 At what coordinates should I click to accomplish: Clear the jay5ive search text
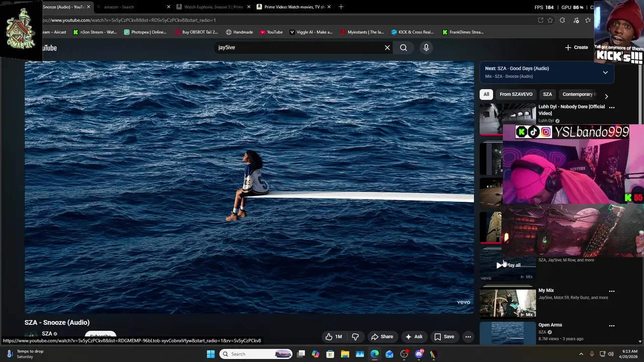click(x=387, y=47)
